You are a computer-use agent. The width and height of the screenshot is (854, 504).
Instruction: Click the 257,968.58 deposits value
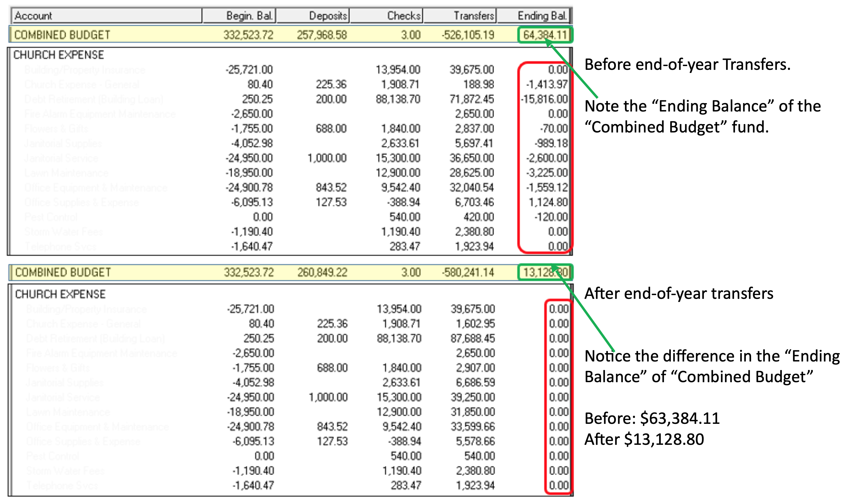click(x=321, y=35)
